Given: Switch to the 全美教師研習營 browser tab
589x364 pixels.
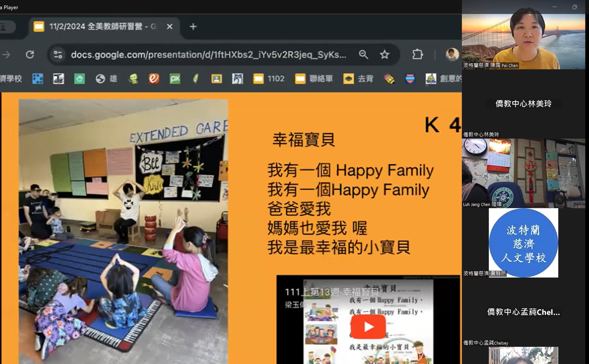Looking at the screenshot, I should (x=96, y=27).
